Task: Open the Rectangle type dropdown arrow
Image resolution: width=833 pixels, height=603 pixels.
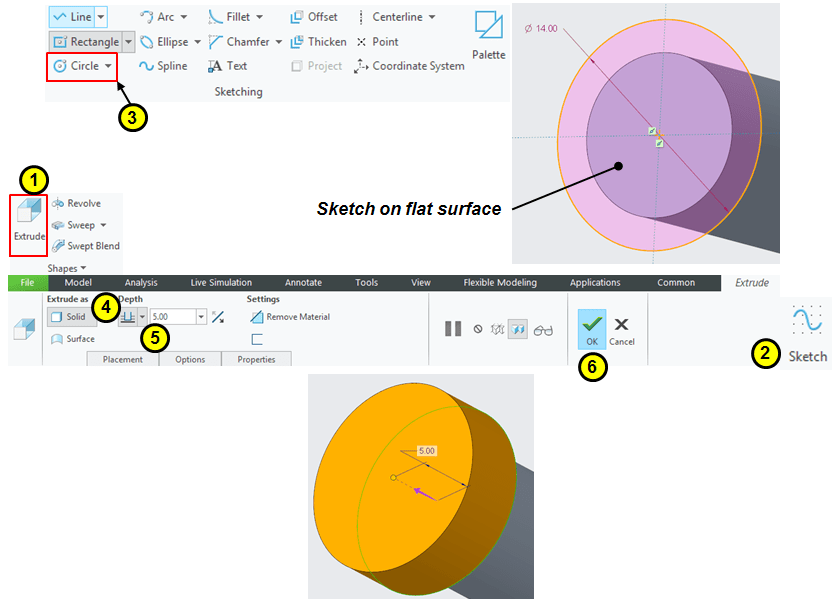Action: click(x=127, y=42)
